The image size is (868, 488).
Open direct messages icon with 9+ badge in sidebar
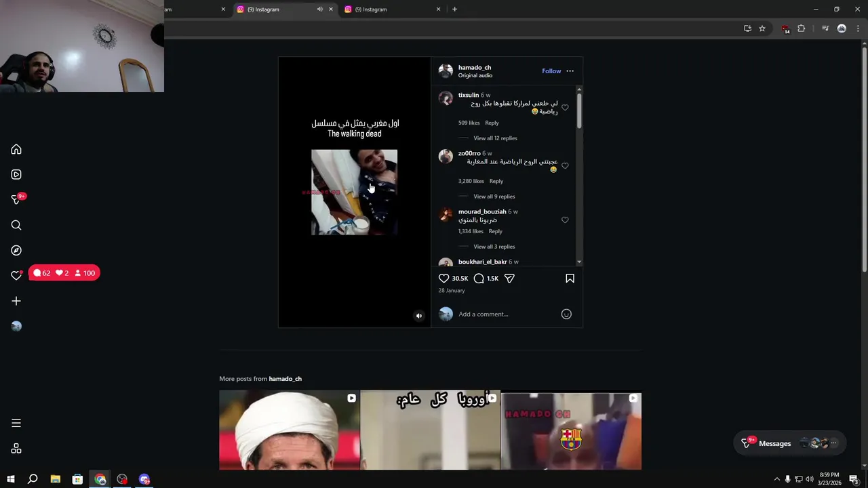(x=16, y=199)
